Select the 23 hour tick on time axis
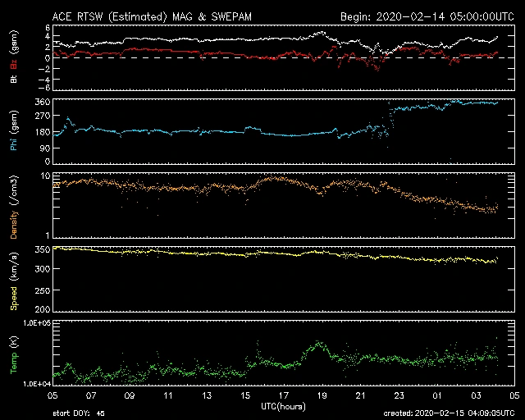This screenshot has width=525, height=420. point(399,395)
